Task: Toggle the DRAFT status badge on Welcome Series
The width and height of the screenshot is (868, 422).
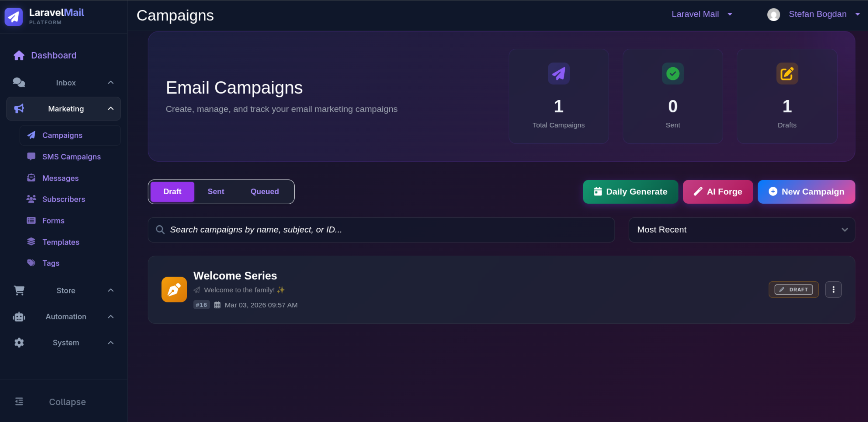Action: tap(793, 290)
